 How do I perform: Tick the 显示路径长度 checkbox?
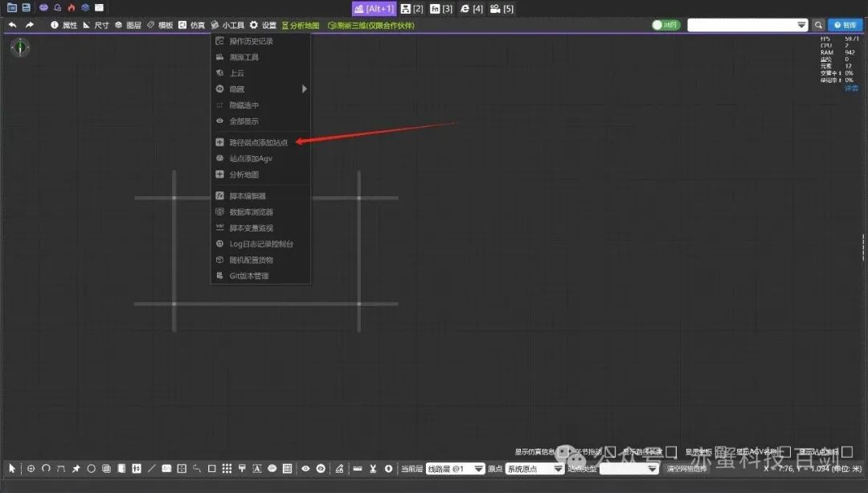pos(671,452)
